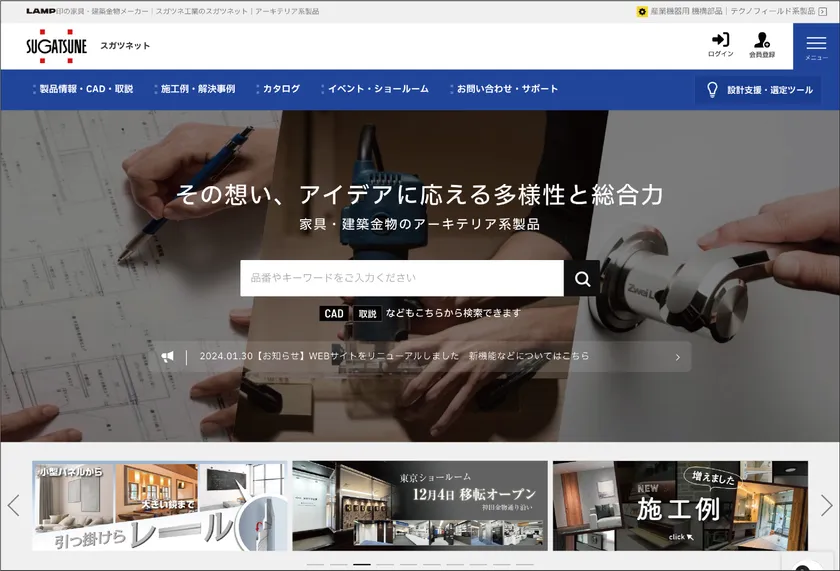This screenshot has width=840, height=571.
Task: Click the CAD tag below search box
Action: (334, 314)
